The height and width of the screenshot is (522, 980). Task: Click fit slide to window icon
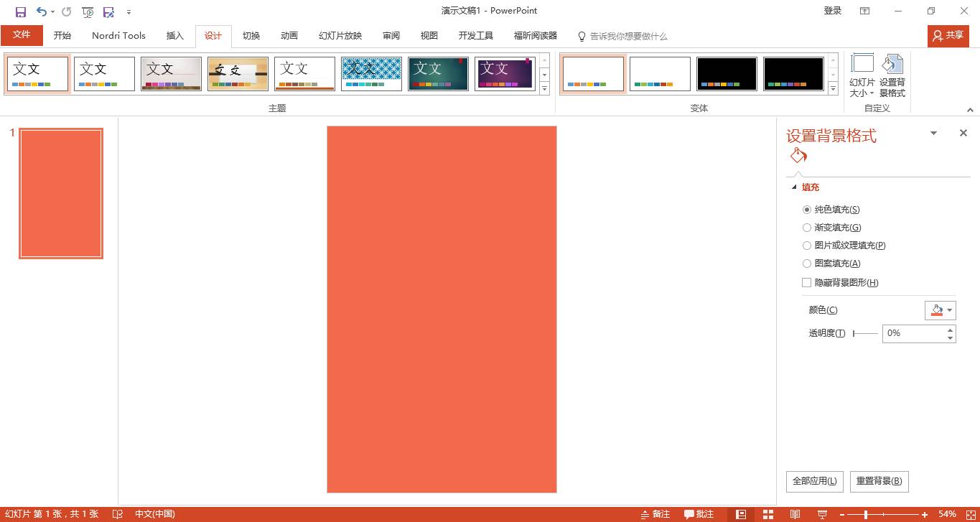point(968,514)
